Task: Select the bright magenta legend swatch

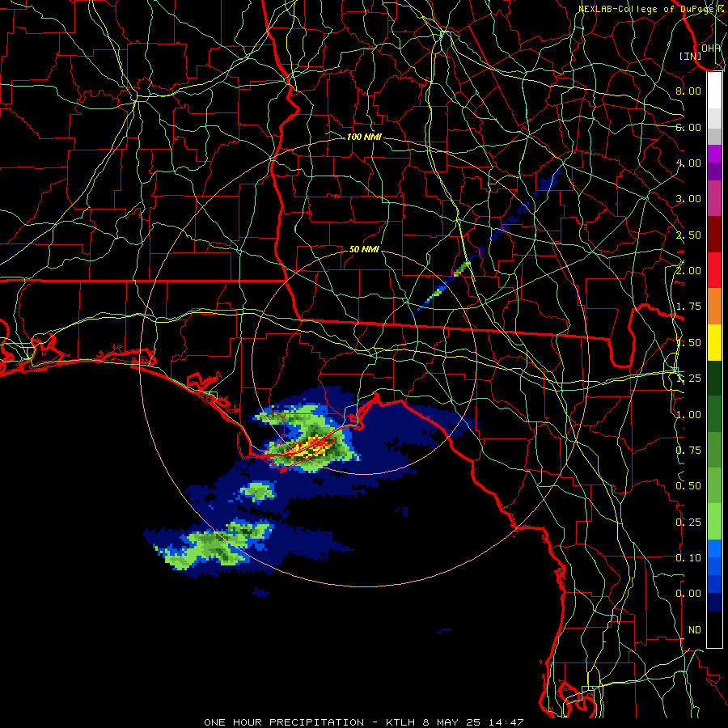Action: click(x=714, y=154)
